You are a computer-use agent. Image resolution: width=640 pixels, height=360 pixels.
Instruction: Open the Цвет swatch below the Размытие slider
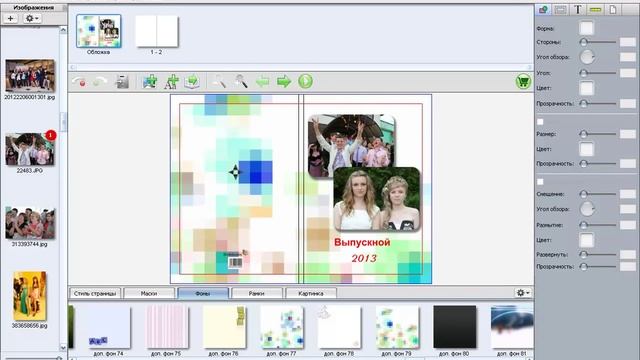[x=587, y=240]
